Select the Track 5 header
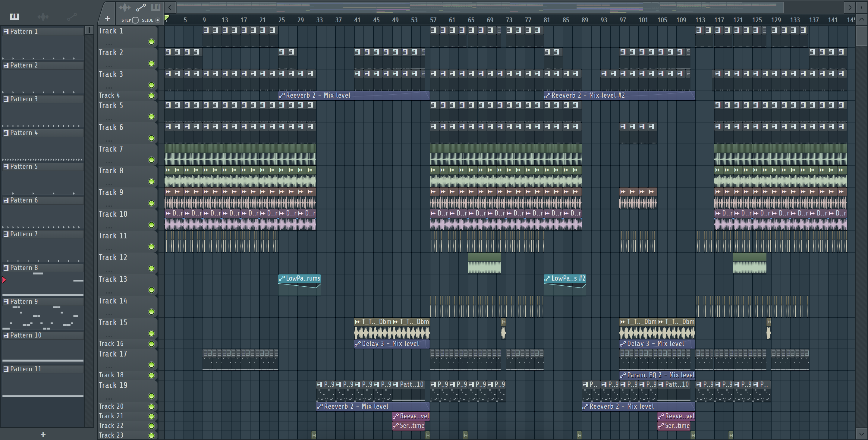Screen dimensions: 868x440 click(127, 111)
